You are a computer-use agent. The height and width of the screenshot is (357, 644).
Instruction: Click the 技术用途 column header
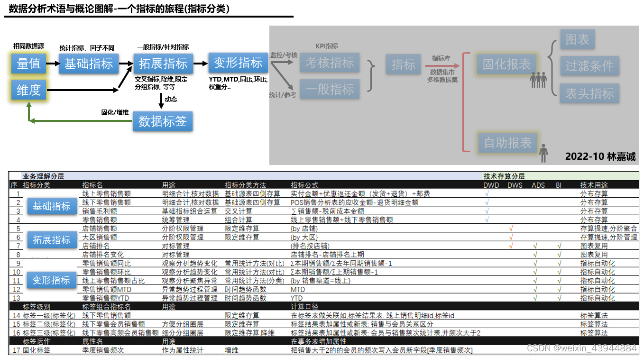[x=594, y=185]
